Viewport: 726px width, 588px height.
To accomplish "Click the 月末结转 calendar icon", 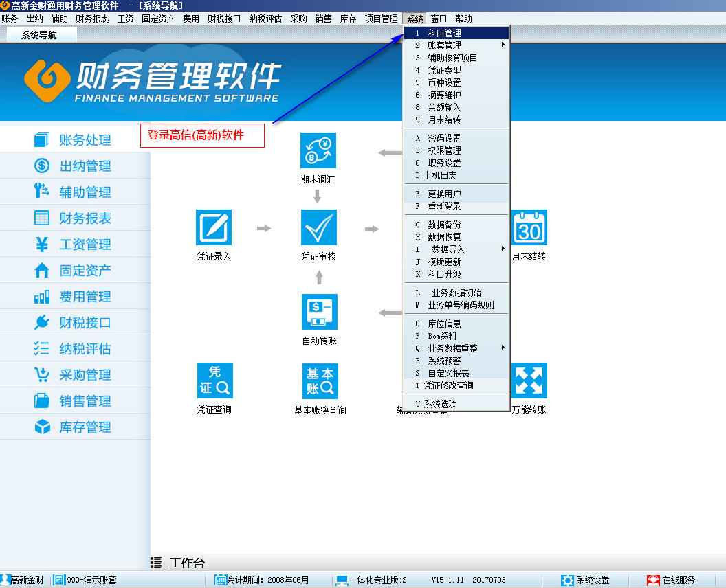I will click(529, 228).
